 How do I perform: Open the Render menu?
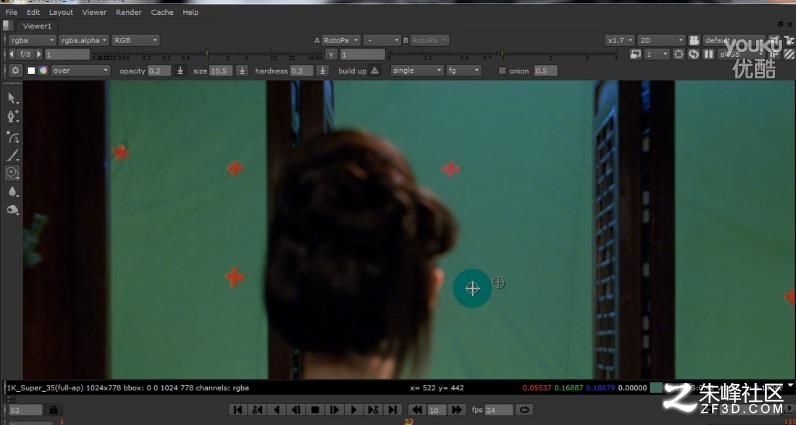tap(128, 12)
